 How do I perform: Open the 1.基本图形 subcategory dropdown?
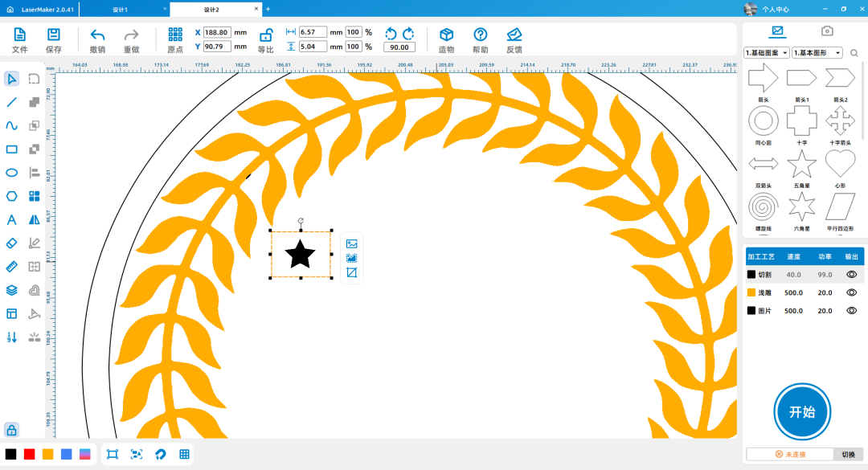tap(817, 53)
